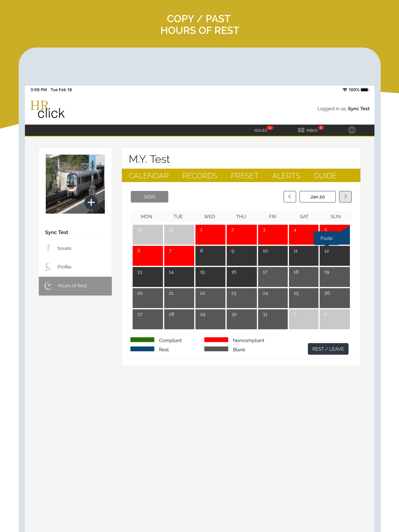Select greyed day 31 on Tuesday
399x532 pixels.
point(179,235)
